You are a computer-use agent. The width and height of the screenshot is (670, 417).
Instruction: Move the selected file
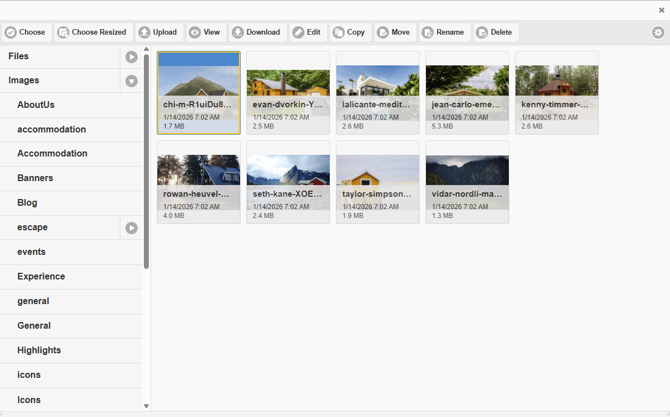[x=395, y=32]
